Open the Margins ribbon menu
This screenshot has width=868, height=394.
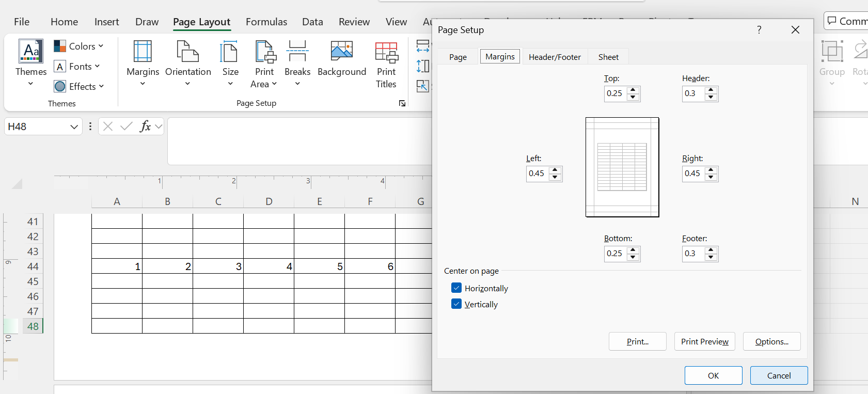[x=143, y=64]
